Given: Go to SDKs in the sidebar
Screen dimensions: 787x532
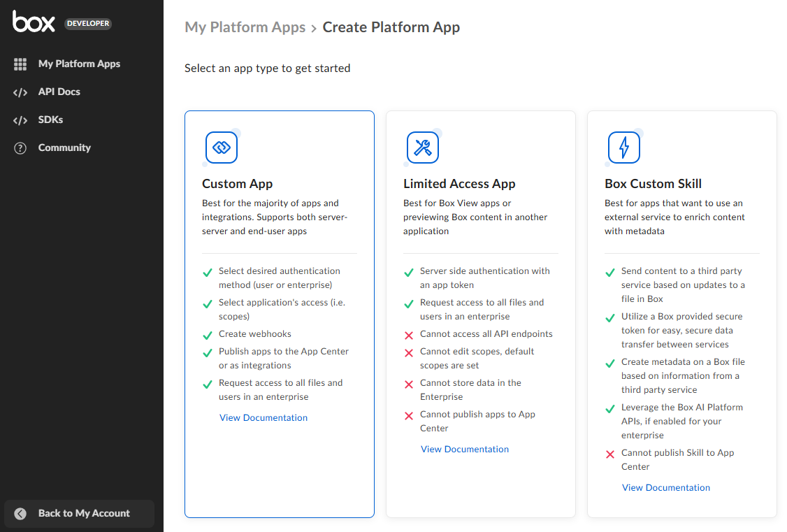Looking at the screenshot, I should point(50,120).
